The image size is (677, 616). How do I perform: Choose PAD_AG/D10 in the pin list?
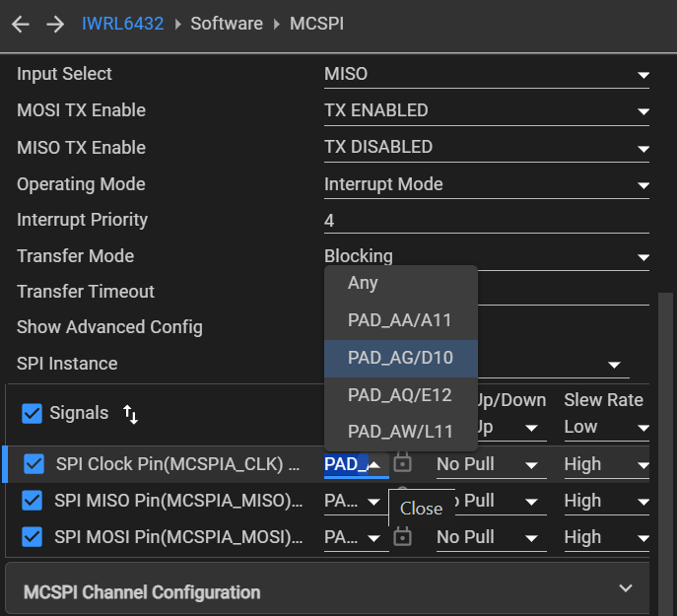click(x=401, y=358)
